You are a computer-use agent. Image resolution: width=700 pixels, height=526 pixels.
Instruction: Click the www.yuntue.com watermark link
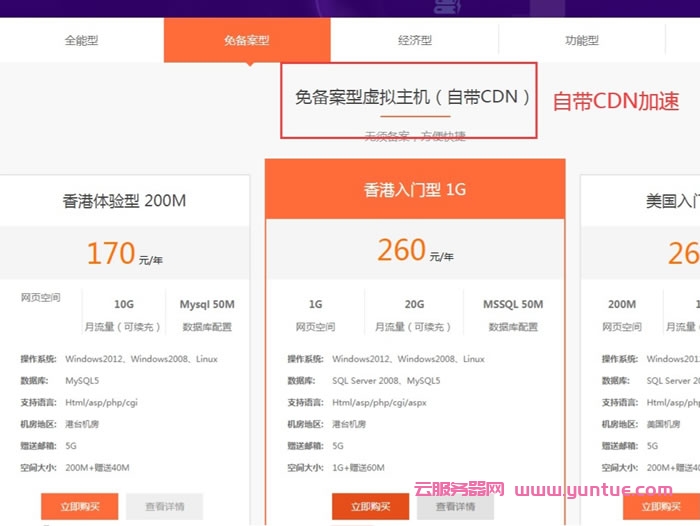click(594, 490)
